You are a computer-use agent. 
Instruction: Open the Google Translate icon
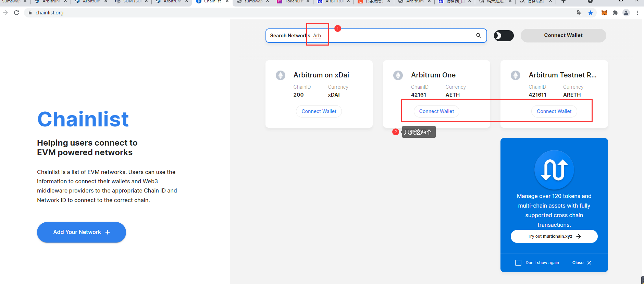coord(580,13)
